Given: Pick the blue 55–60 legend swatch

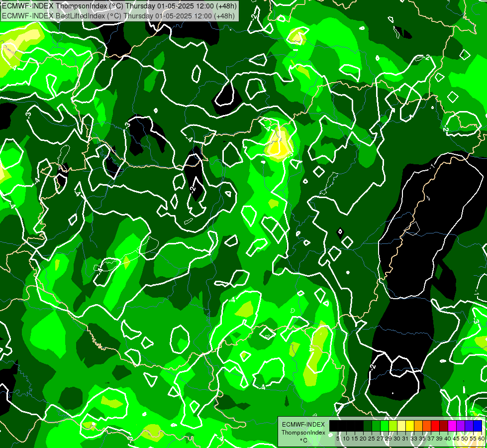Looking at the screenshot, I should 478,426.
